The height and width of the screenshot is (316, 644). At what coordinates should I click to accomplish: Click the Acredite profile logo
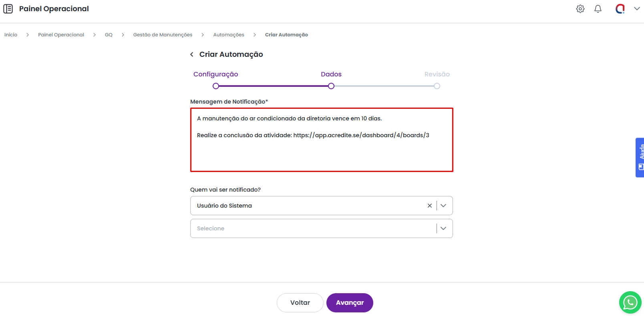pyautogui.click(x=620, y=9)
